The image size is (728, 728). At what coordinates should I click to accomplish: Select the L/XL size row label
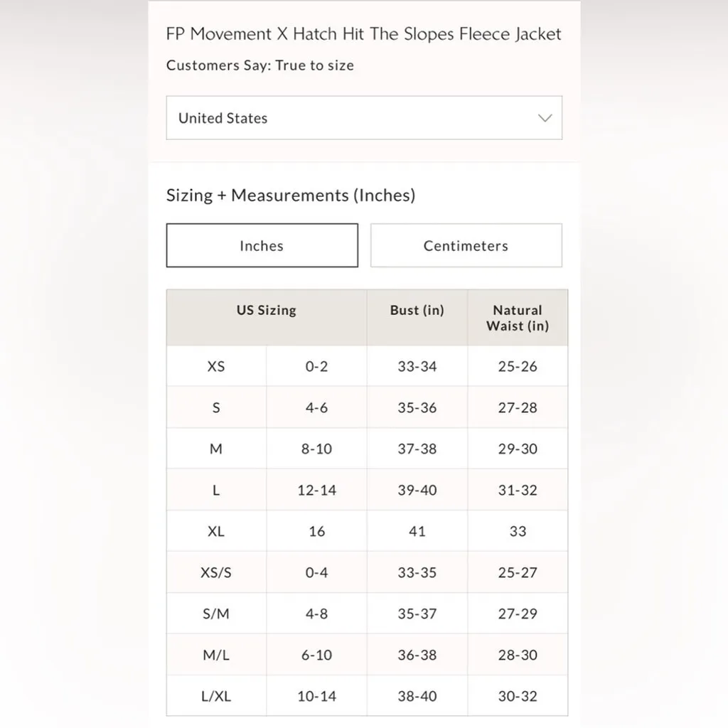tap(216, 697)
